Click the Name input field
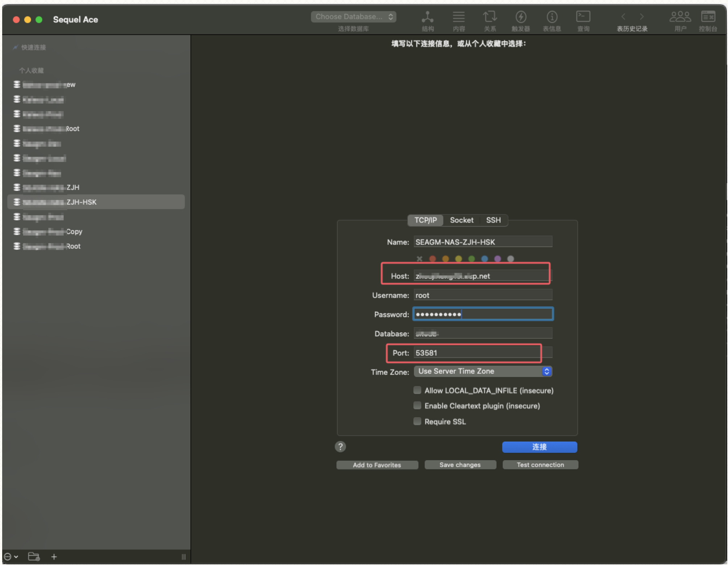728x565 pixels. coord(483,242)
